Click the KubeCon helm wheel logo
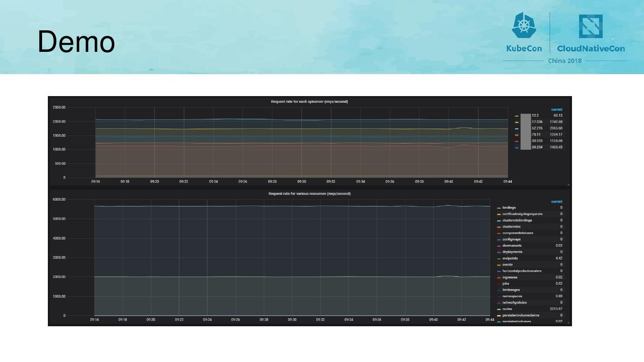644x362 pixels. pos(524,26)
